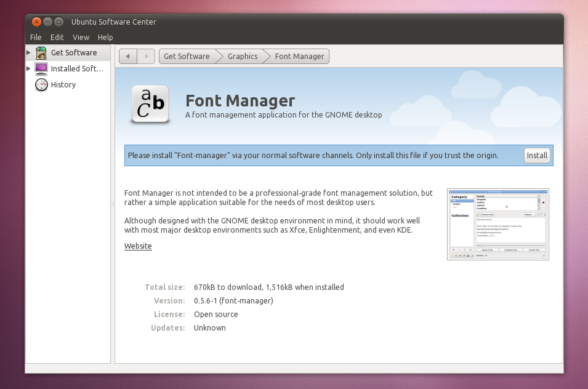Click the Installed Software monitor icon
588x389 pixels.
[x=41, y=68]
